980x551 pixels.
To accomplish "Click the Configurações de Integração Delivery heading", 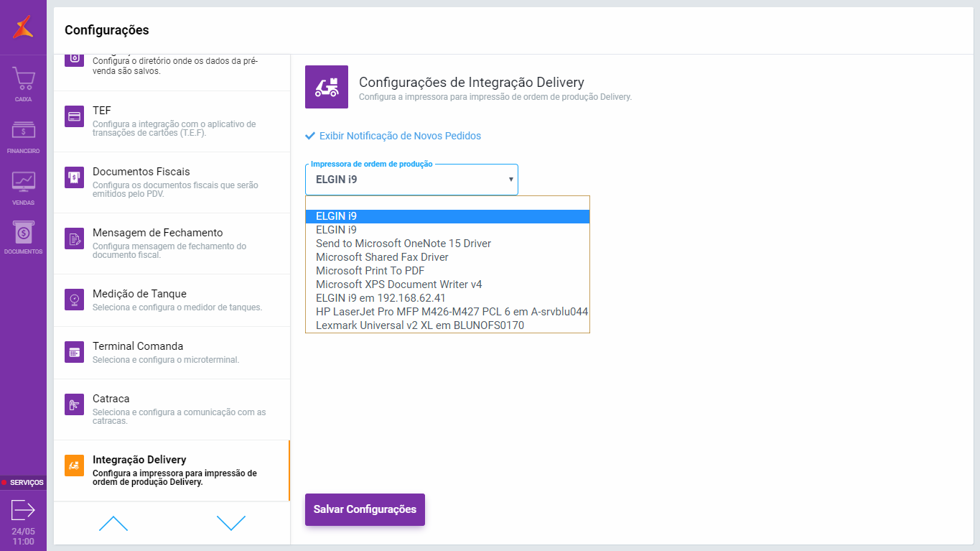I will [472, 83].
